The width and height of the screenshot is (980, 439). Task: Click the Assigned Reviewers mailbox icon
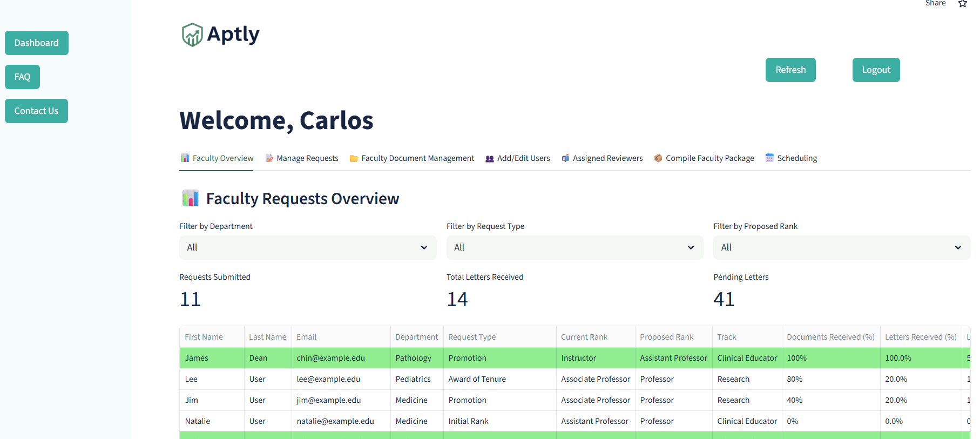tap(565, 158)
